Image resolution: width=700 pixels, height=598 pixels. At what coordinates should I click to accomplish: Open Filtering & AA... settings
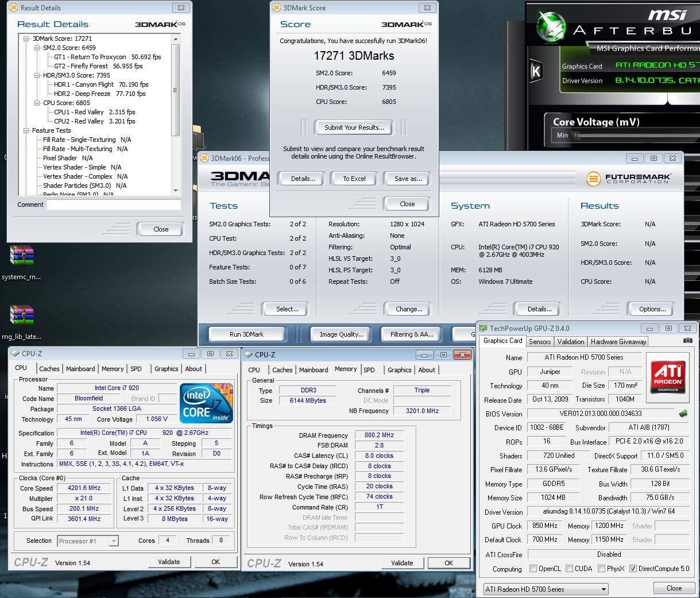click(412, 334)
